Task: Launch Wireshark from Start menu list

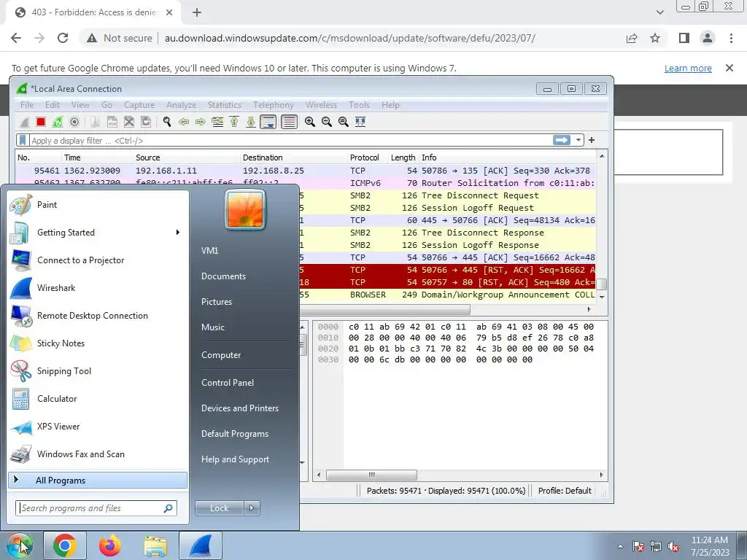Action: coord(98,287)
